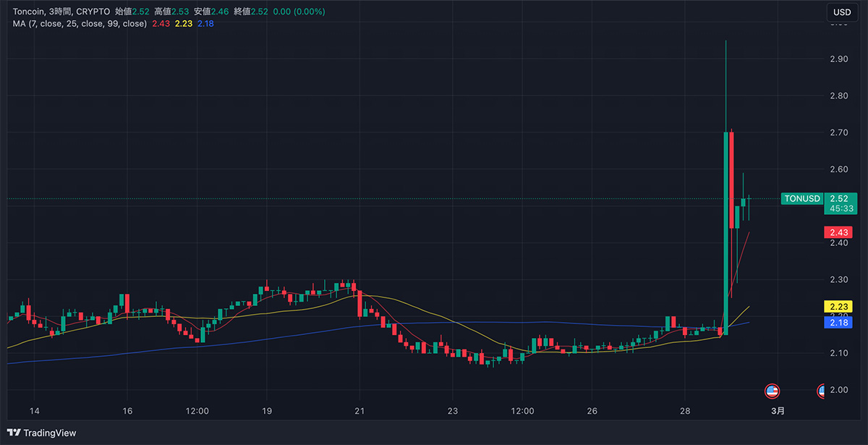The height and width of the screenshot is (445, 868).
Task: Click the 2.70 price axis label
Action: coord(839,133)
